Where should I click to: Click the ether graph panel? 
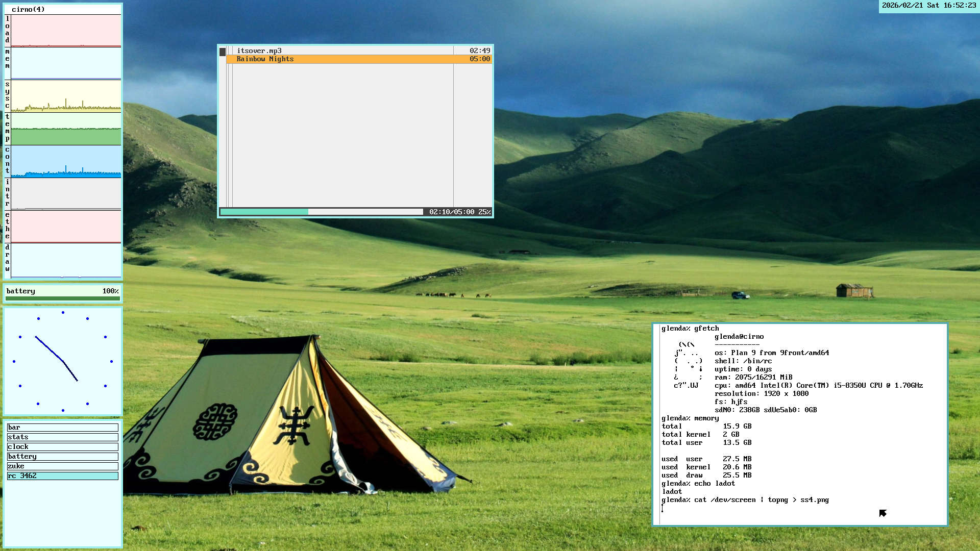(x=66, y=227)
